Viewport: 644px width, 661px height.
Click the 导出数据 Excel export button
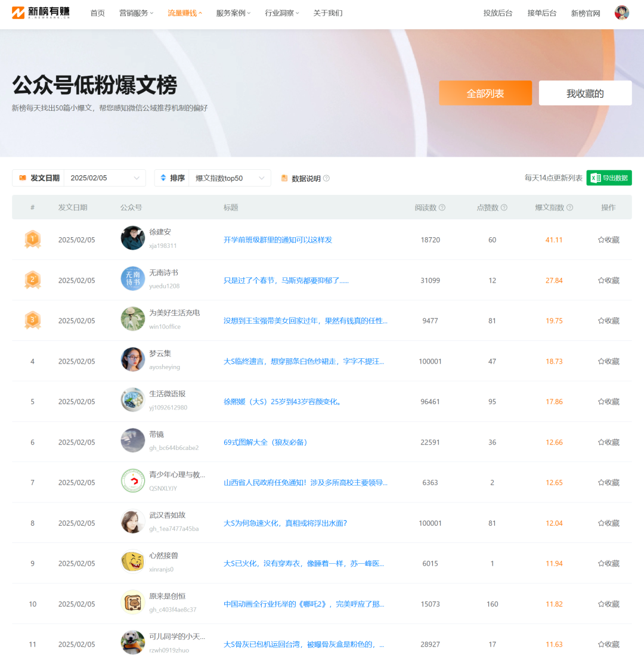click(x=609, y=178)
